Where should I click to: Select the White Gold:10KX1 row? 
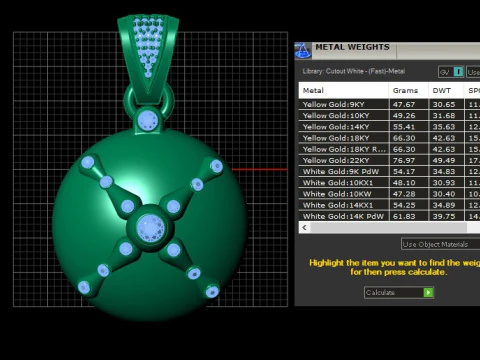(389, 183)
